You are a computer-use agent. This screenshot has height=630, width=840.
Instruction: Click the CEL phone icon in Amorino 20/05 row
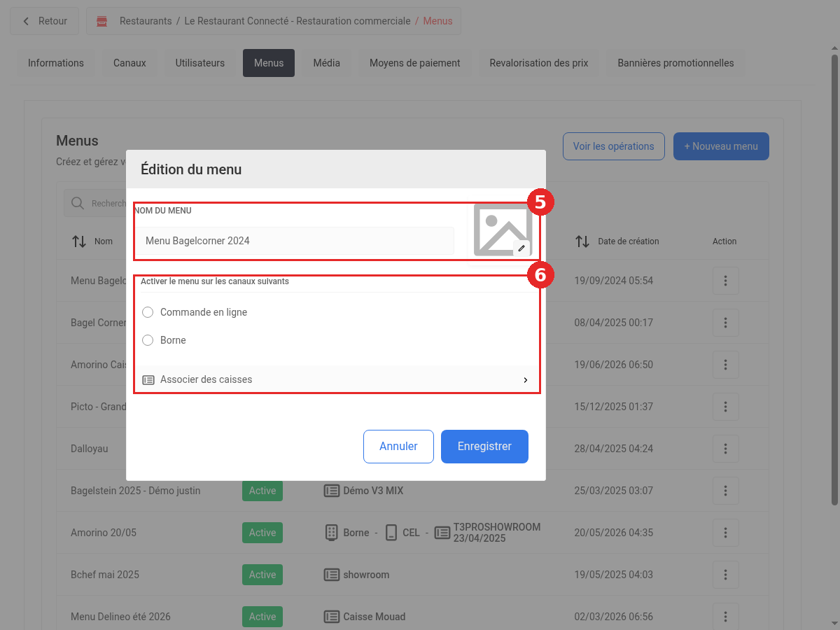tap(391, 533)
